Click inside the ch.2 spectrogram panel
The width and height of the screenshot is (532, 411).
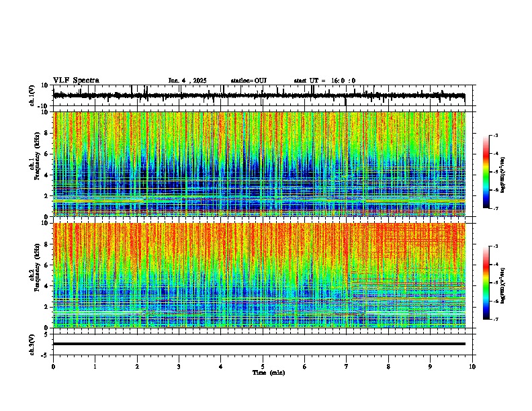point(259,275)
